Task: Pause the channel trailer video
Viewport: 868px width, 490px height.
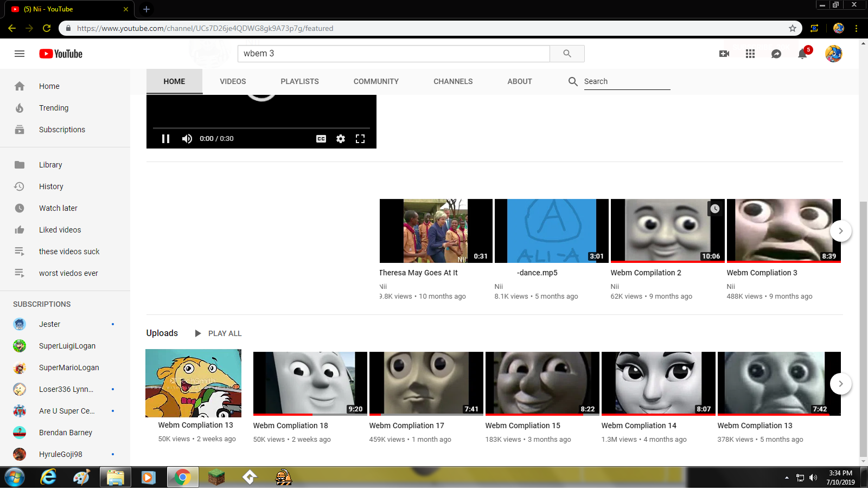Action: 166,139
